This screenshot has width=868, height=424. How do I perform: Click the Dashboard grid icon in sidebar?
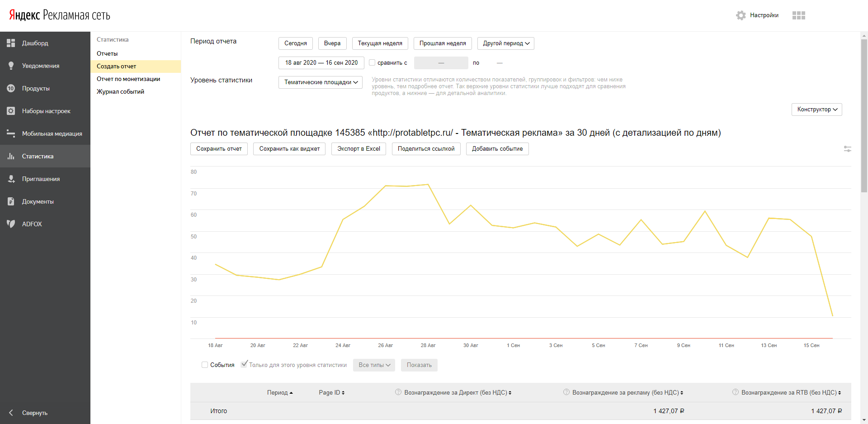point(11,43)
